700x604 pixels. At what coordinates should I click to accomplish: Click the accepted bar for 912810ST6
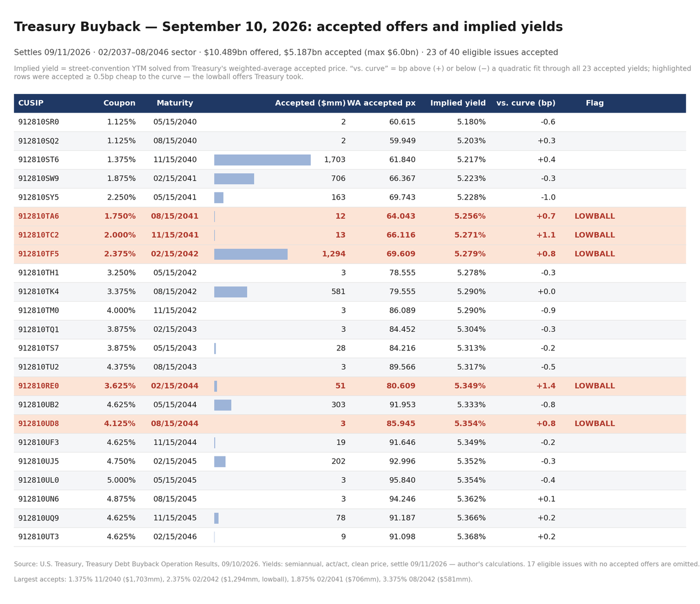[x=262, y=160]
